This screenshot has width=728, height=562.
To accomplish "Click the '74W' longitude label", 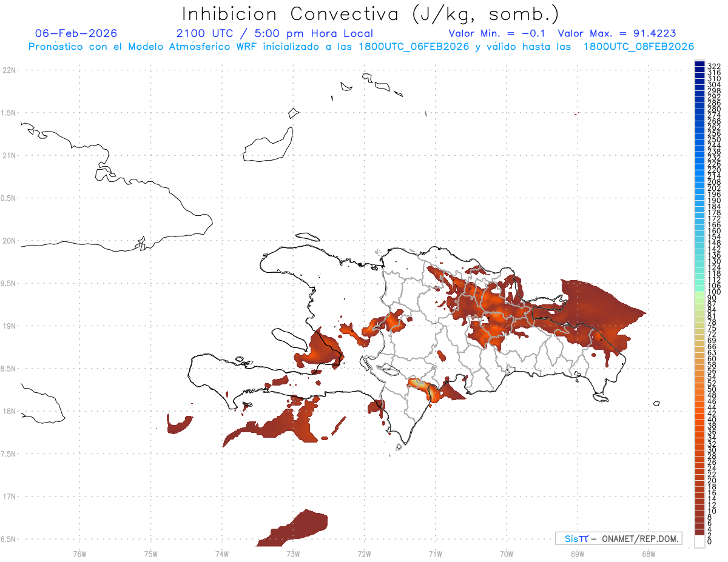I will click(x=221, y=553).
